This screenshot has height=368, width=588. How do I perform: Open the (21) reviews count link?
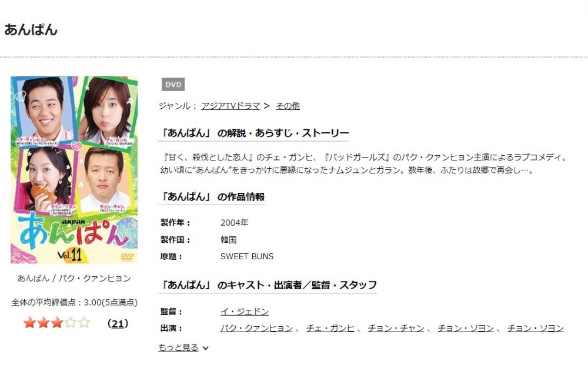coord(118,324)
